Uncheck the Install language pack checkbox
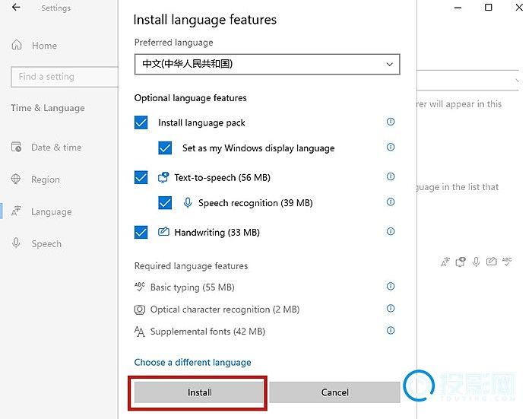532x419 pixels. click(141, 122)
